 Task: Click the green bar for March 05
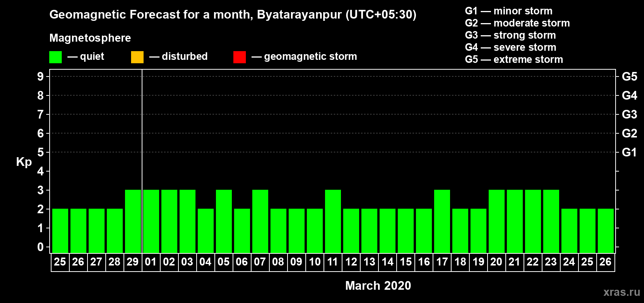(224, 221)
